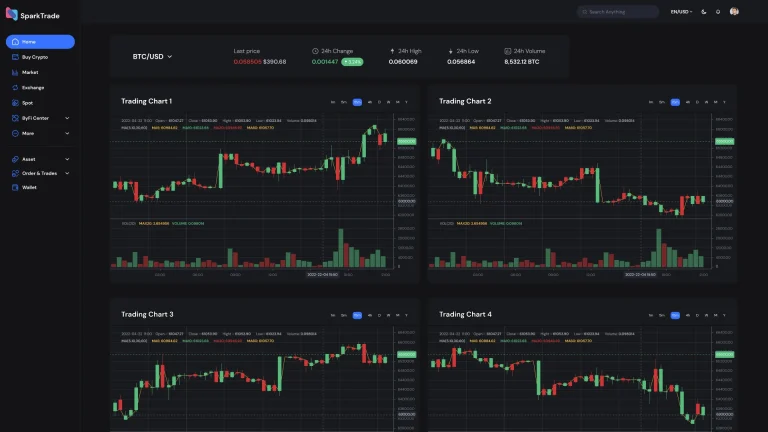Go to the Market page
Image resolution: width=768 pixels, height=432 pixels.
(x=30, y=72)
